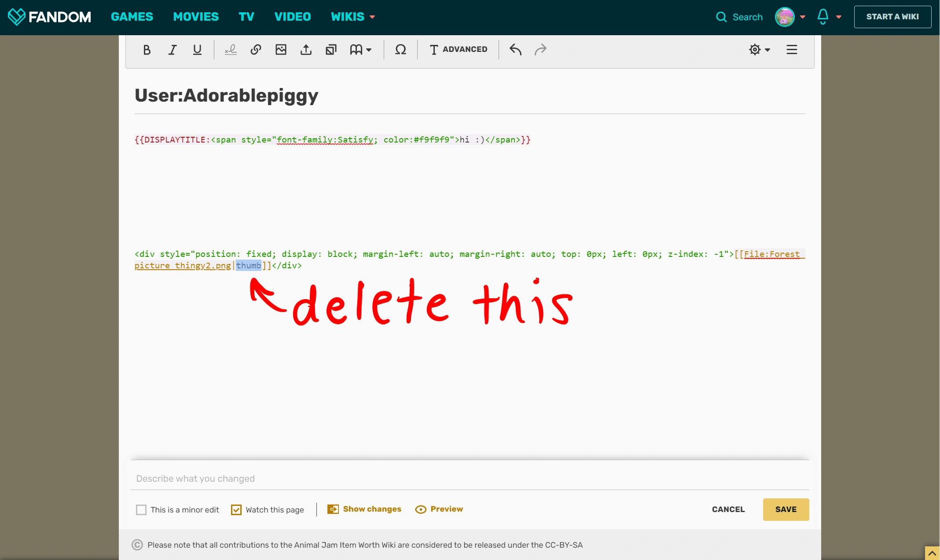The image size is (940, 560).
Task: Insert an image from the toolbar
Action: 281,50
